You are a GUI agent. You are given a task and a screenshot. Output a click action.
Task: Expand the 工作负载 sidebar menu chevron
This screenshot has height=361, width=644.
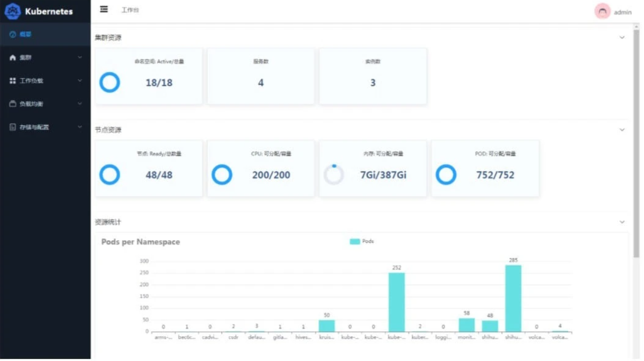(x=80, y=81)
